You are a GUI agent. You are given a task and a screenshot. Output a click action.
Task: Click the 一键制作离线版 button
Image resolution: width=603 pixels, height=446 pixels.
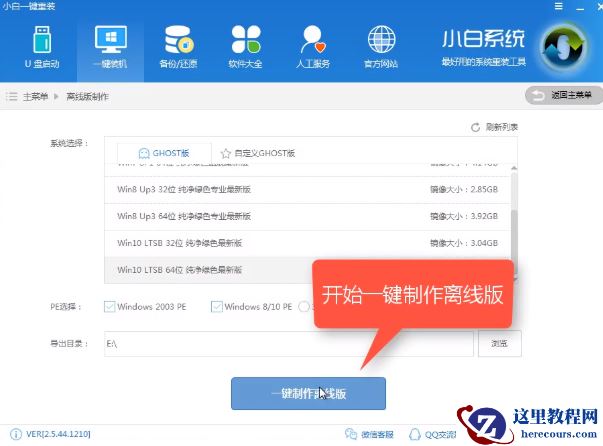point(308,393)
